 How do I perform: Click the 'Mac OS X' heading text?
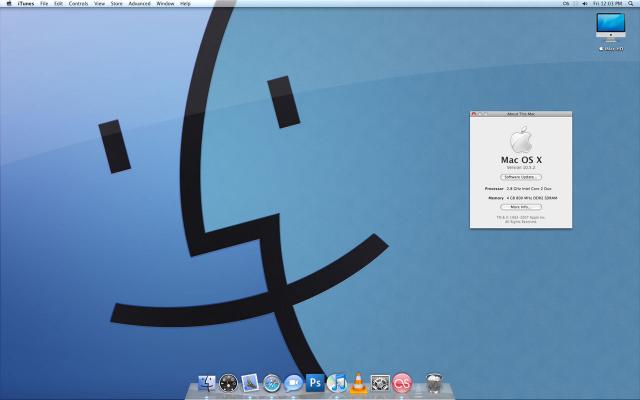(x=521, y=160)
